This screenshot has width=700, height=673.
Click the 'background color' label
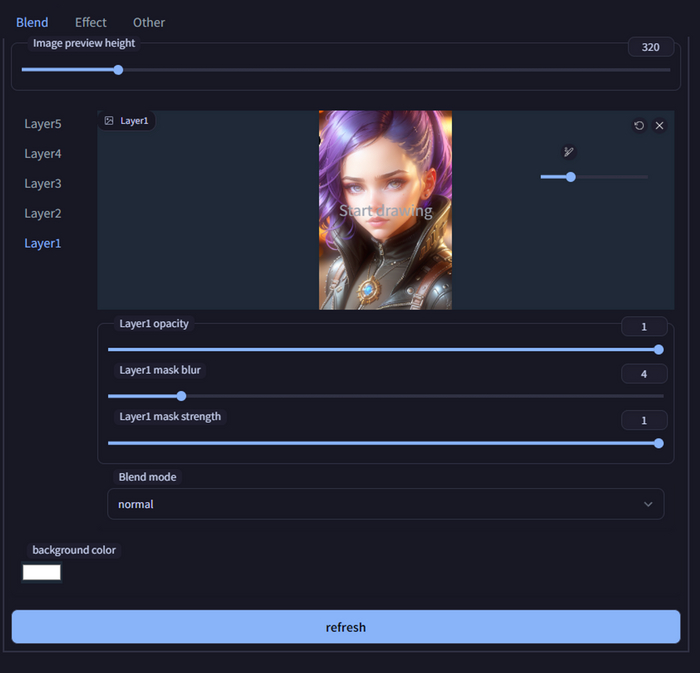74,550
